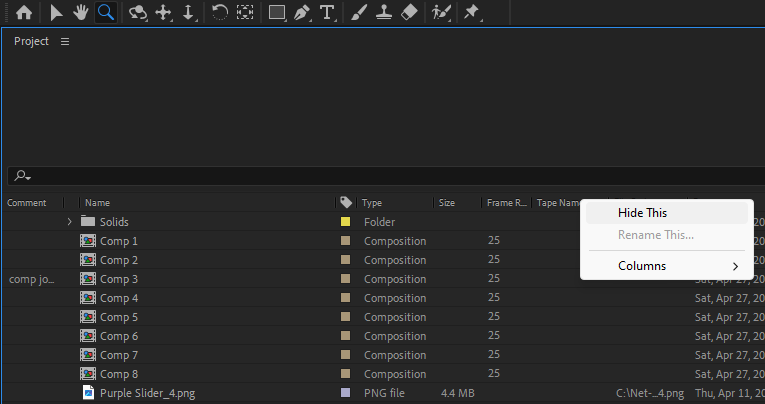This screenshot has width=765, height=404.
Task: Open the Project panel hamburger menu
Action: coord(65,42)
